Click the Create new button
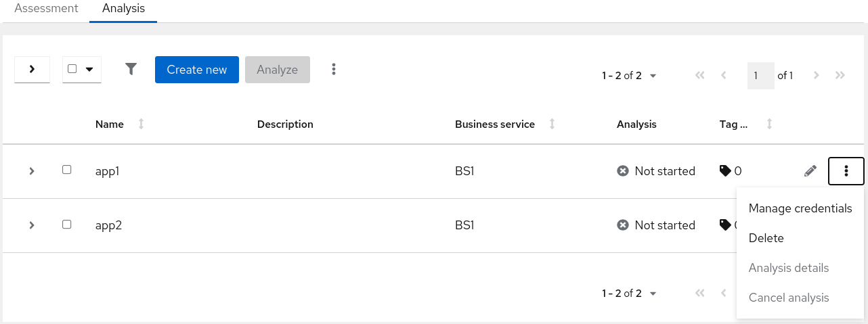 pyautogui.click(x=196, y=70)
